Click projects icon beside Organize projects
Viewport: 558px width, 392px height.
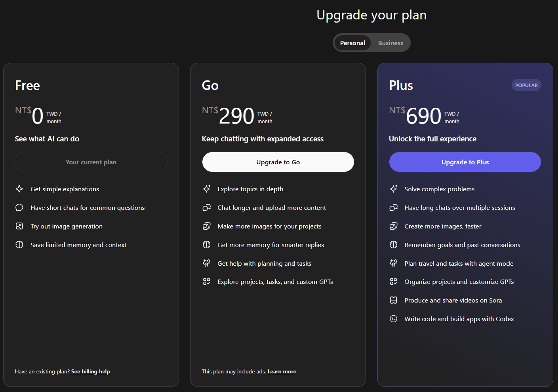click(393, 282)
